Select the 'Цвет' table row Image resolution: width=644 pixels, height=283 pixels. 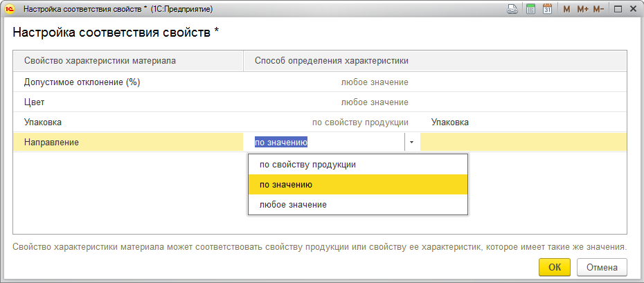tap(320, 102)
